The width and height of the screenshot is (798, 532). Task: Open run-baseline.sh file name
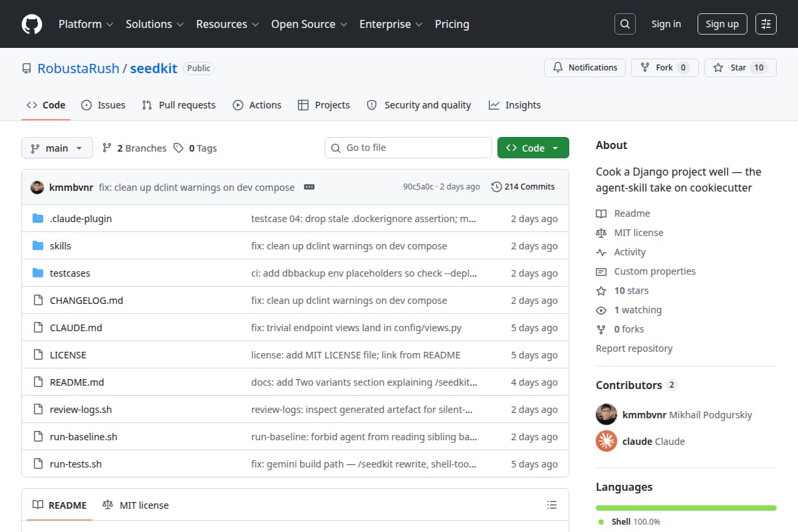coord(84,437)
